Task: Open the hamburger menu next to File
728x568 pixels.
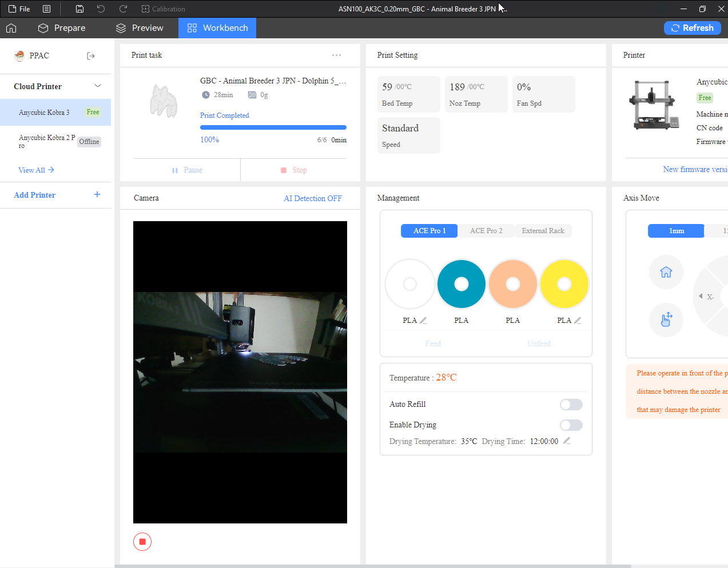Action: click(x=47, y=9)
